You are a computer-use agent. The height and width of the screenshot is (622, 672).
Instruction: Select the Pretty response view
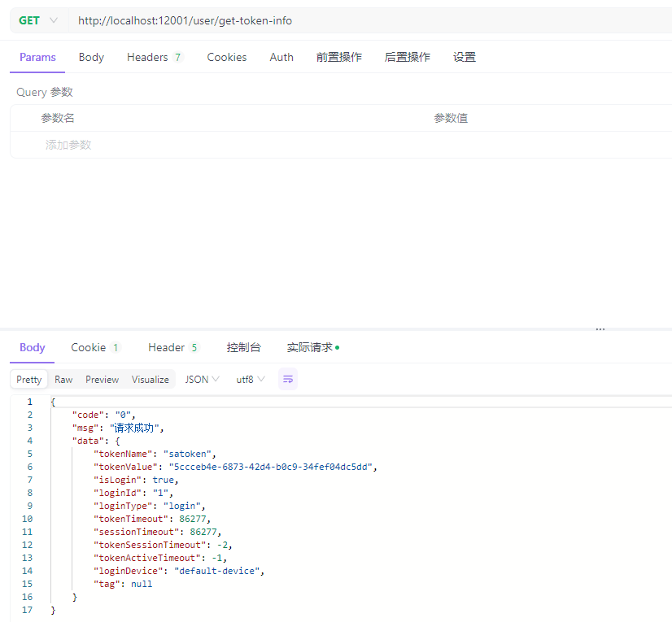(x=29, y=380)
